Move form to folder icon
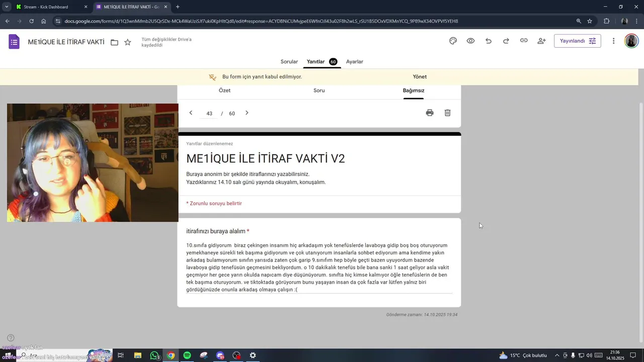Viewport: 644px width, 362px height. [x=114, y=42]
